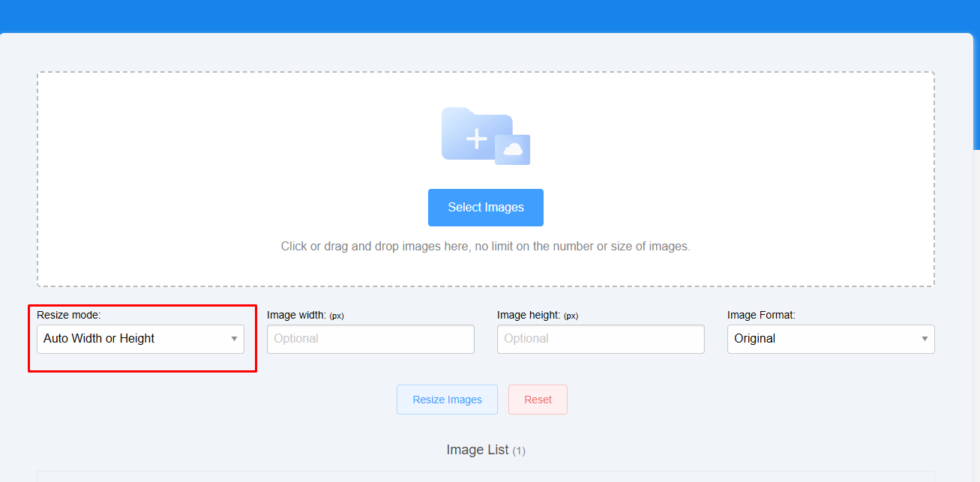Open the Resize mode dropdown arrow
Viewport: 980px width, 482px height.
coord(233,339)
